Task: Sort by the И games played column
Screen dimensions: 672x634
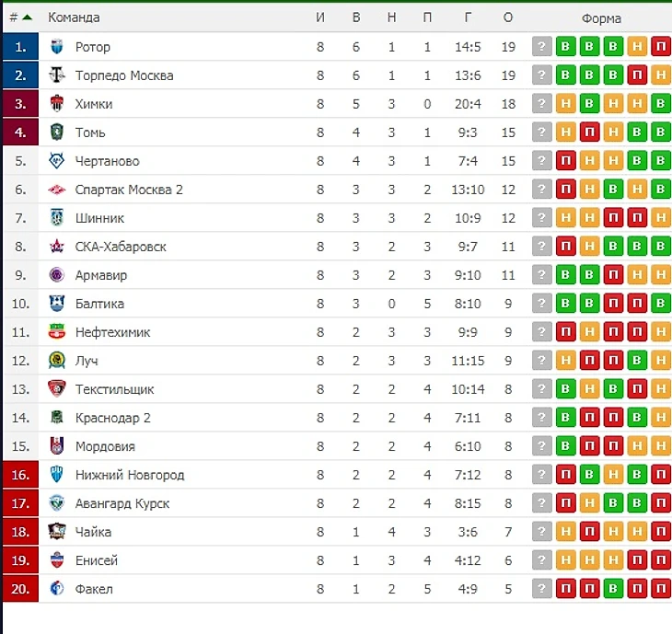Action: coord(320,17)
